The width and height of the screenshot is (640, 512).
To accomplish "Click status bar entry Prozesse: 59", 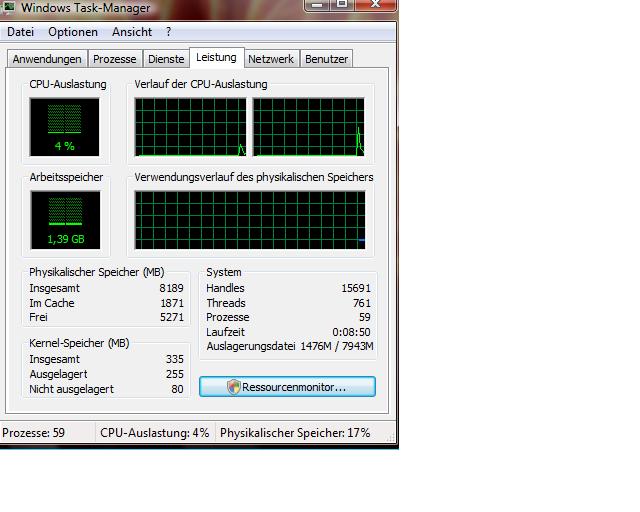I will tap(33, 433).
